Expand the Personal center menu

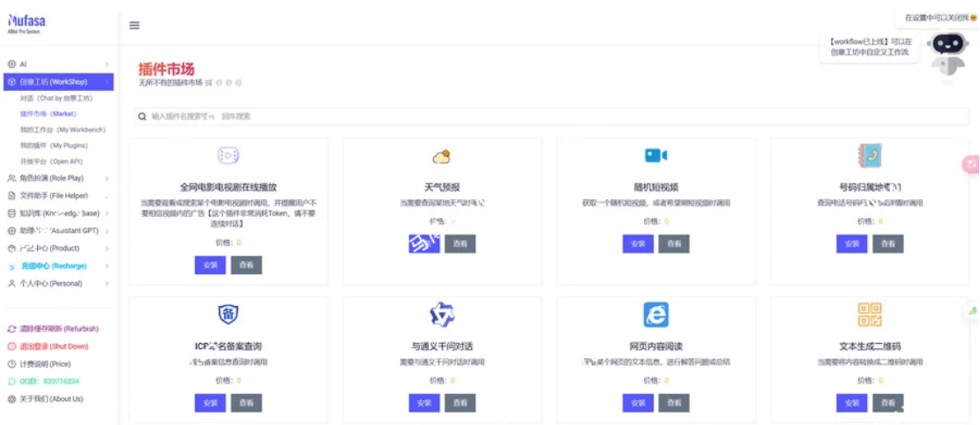pos(58,284)
